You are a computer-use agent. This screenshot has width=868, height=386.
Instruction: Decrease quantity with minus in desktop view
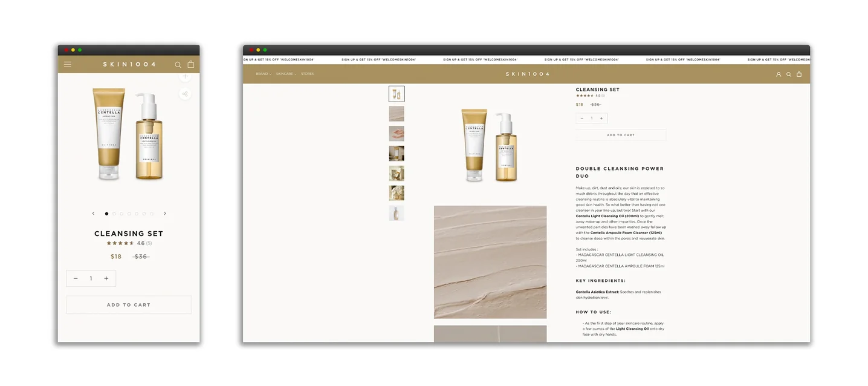point(582,119)
